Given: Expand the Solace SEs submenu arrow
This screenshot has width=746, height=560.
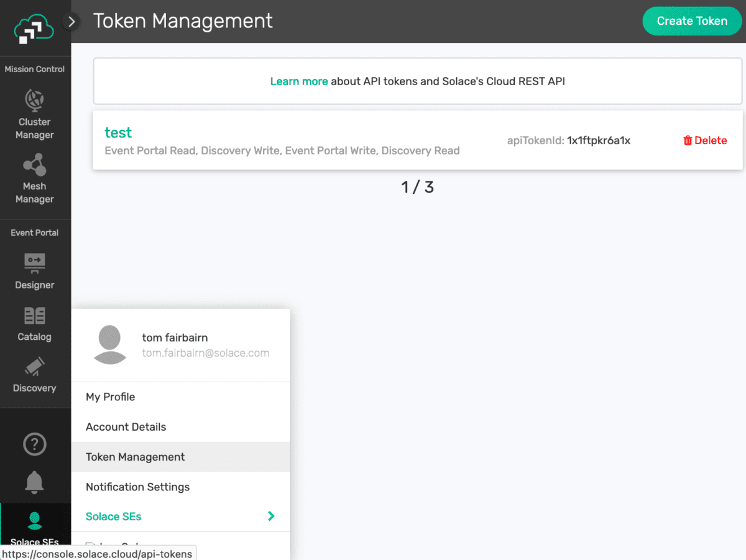Looking at the screenshot, I should click(x=270, y=516).
